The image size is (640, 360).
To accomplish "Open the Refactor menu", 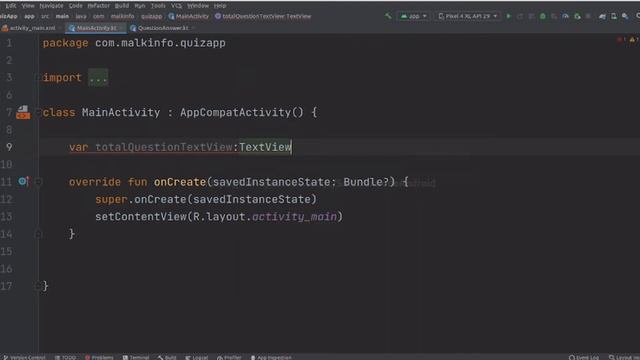I will point(98,6).
